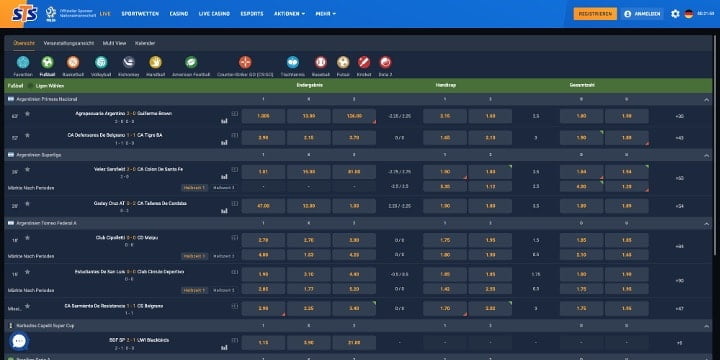
Task: Toggle Halbzeit 1 for Velez Sarsfield match
Action: coord(195,187)
